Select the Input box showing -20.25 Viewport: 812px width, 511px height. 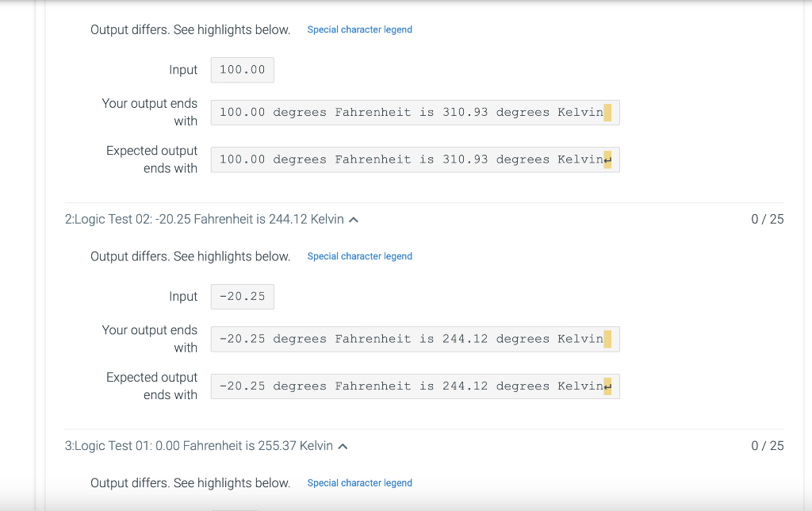[x=242, y=296]
